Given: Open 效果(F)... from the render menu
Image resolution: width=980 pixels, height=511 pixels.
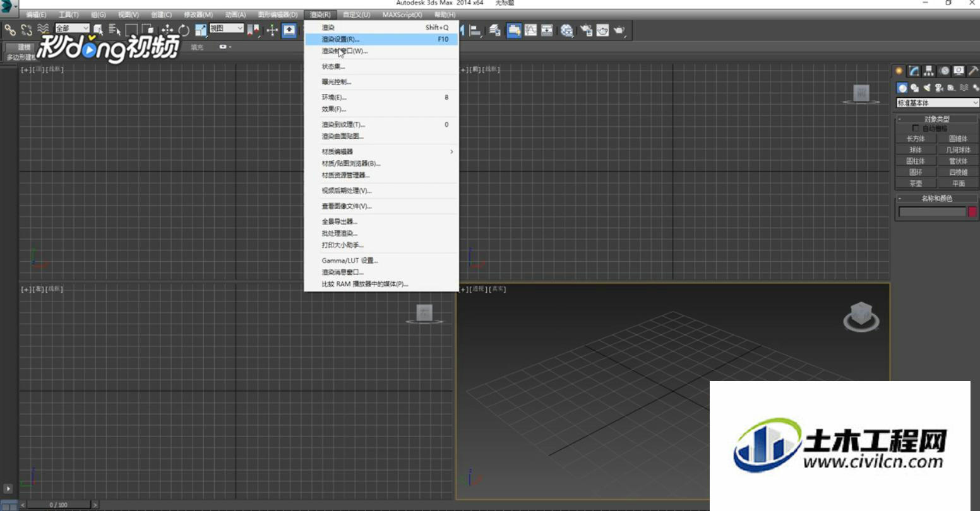Looking at the screenshot, I should [381, 109].
